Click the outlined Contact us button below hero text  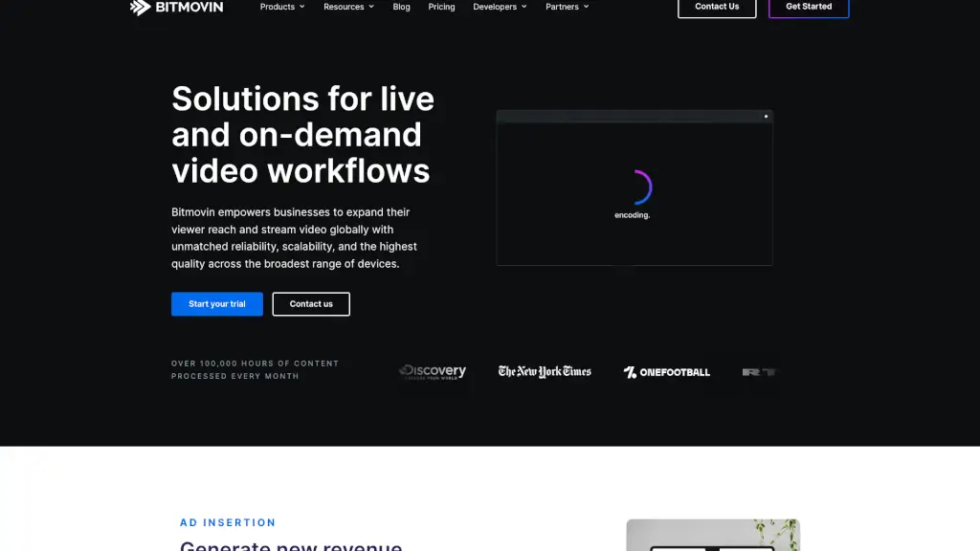[x=311, y=304]
